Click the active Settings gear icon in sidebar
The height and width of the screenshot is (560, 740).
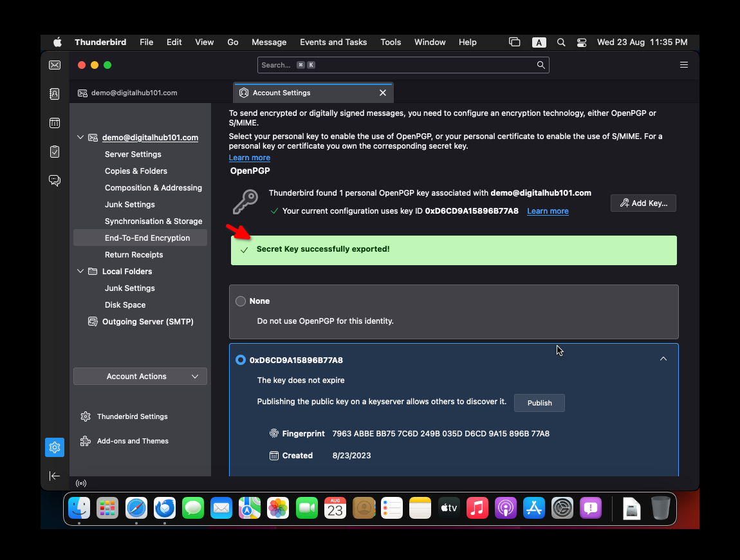pyautogui.click(x=55, y=447)
